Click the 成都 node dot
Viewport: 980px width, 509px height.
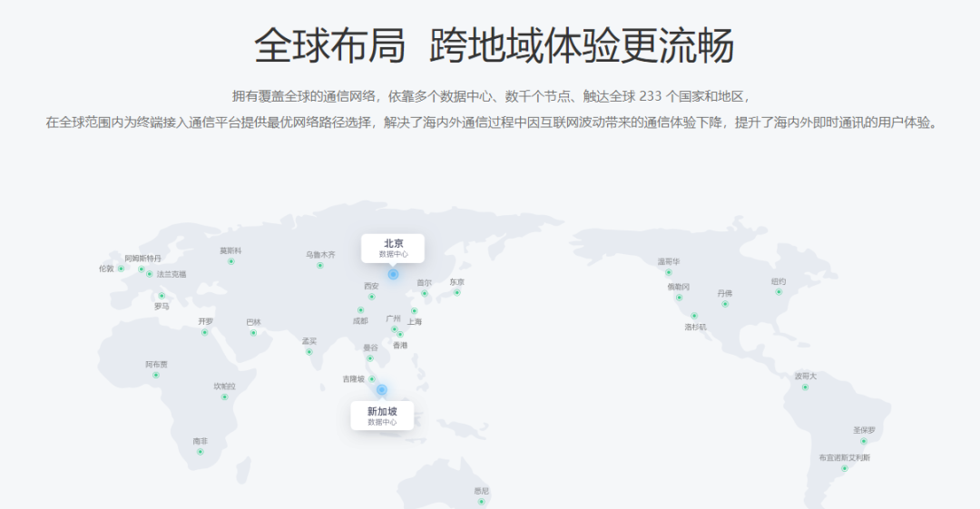(360, 310)
